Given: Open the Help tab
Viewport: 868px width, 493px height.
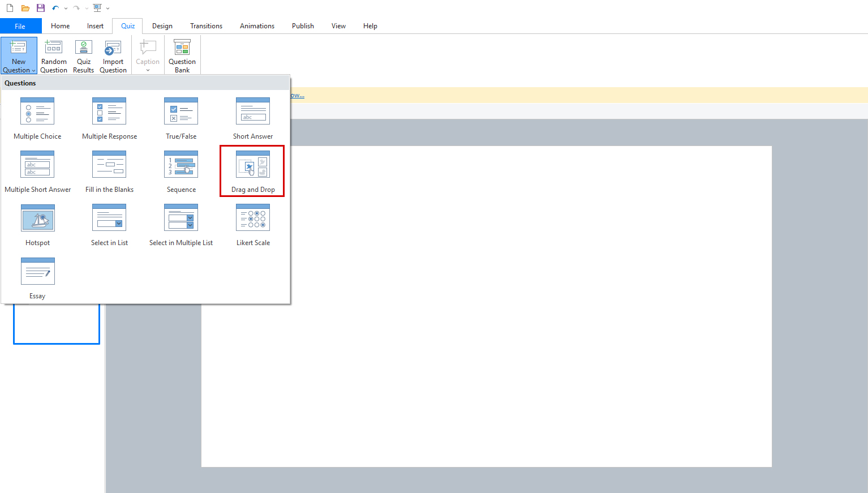Looking at the screenshot, I should coord(370,26).
